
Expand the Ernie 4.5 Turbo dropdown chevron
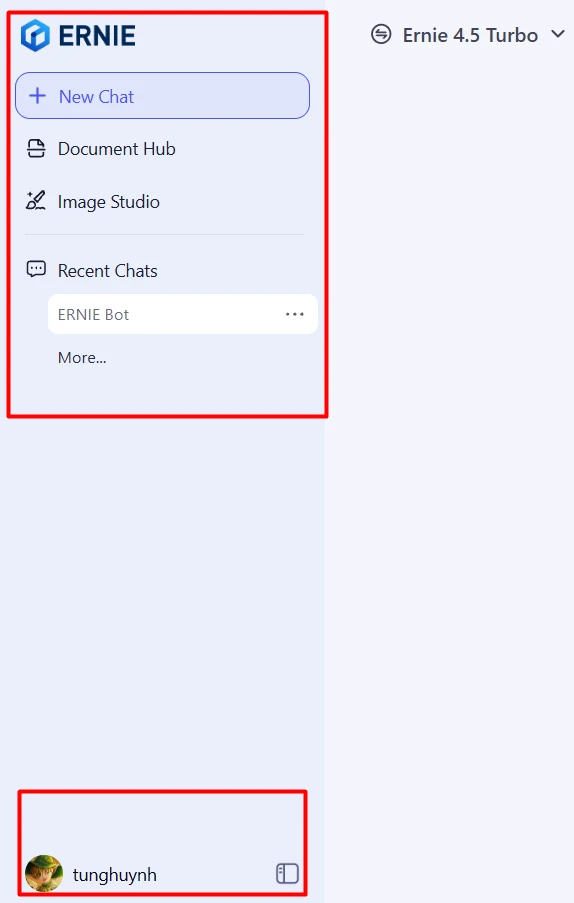[x=557, y=34]
